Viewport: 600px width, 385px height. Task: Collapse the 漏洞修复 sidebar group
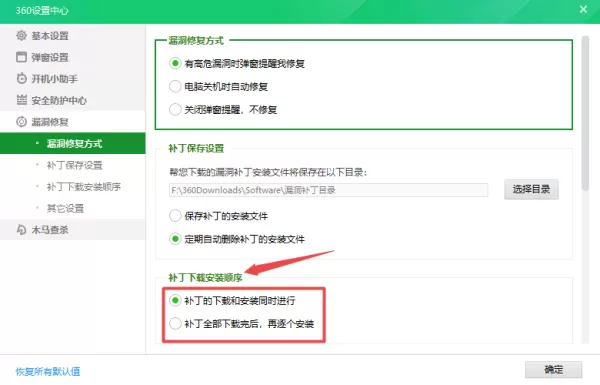tap(73, 122)
